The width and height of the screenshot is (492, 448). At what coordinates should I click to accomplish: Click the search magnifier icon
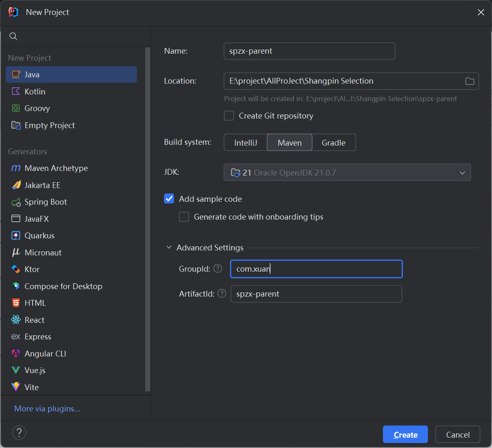pyautogui.click(x=13, y=36)
